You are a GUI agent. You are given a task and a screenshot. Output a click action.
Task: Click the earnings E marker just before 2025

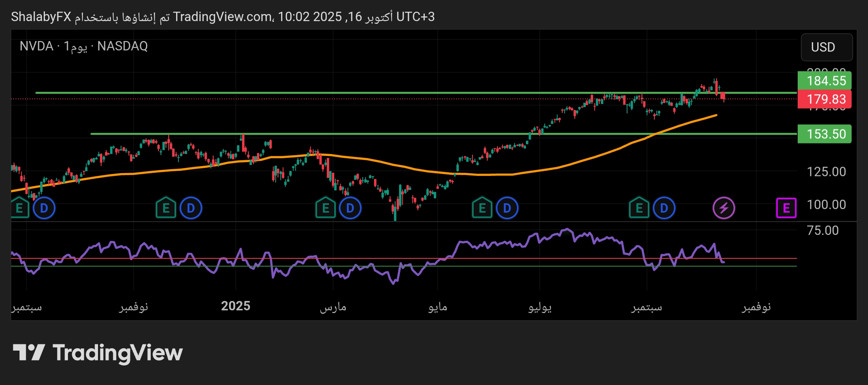pos(166,208)
